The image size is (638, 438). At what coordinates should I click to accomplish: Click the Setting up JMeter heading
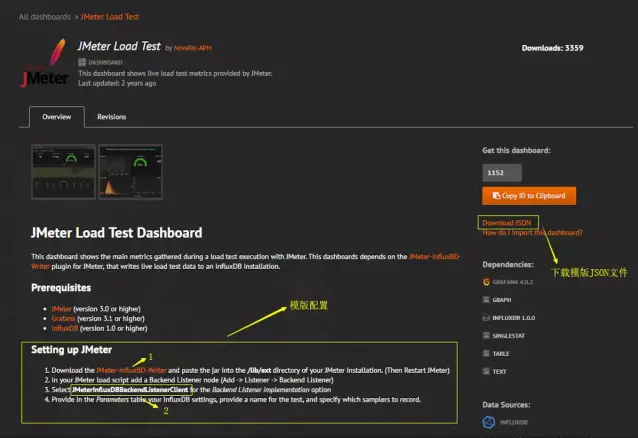[x=72, y=350]
